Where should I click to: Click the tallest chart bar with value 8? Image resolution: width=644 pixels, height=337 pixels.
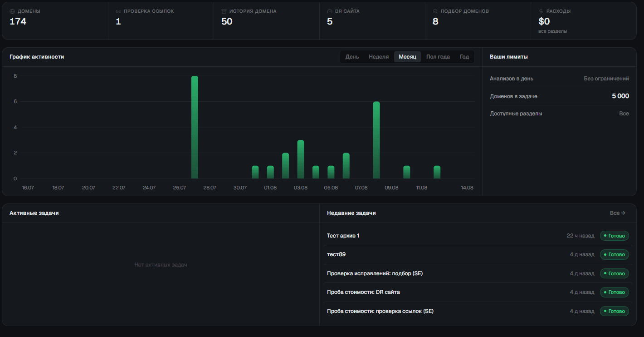(195, 127)
